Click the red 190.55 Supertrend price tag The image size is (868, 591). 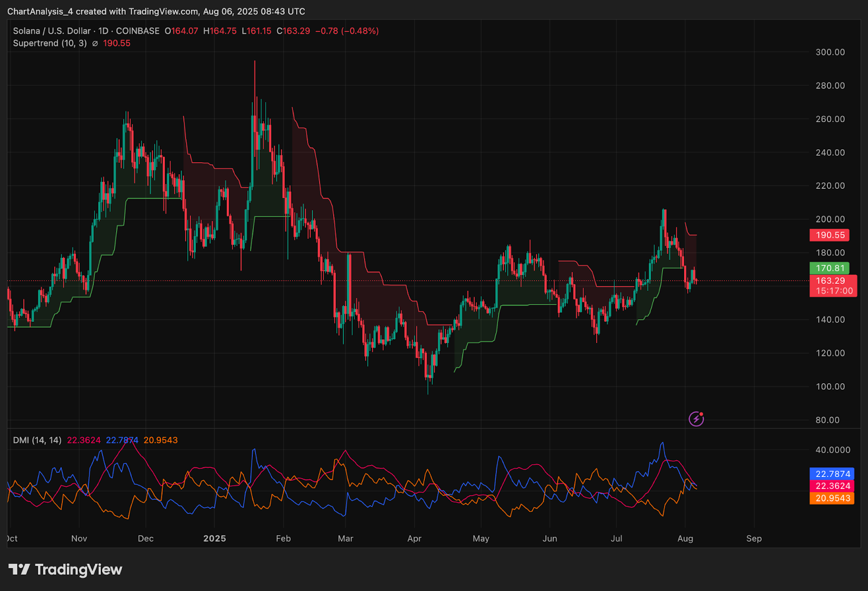point(829,235)
